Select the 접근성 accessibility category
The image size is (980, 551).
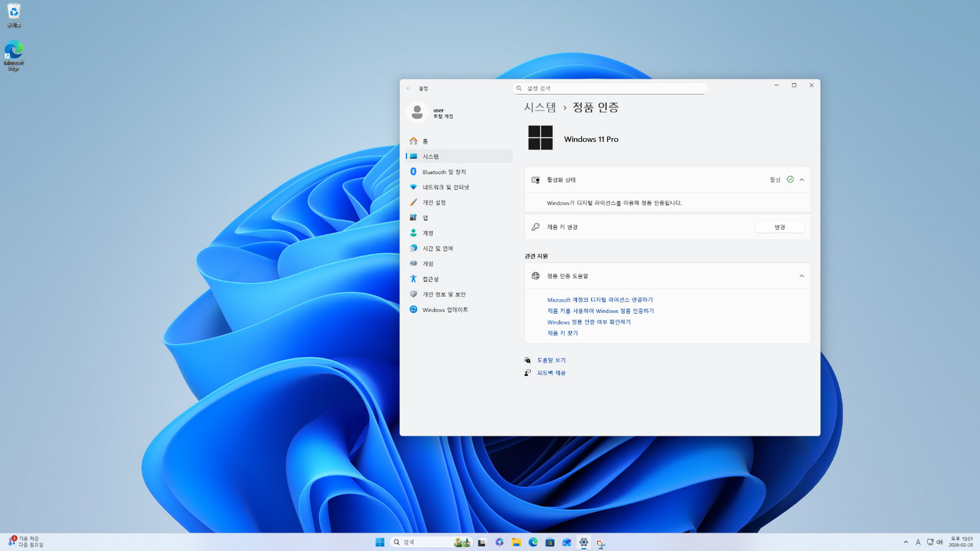click(430, 279)
